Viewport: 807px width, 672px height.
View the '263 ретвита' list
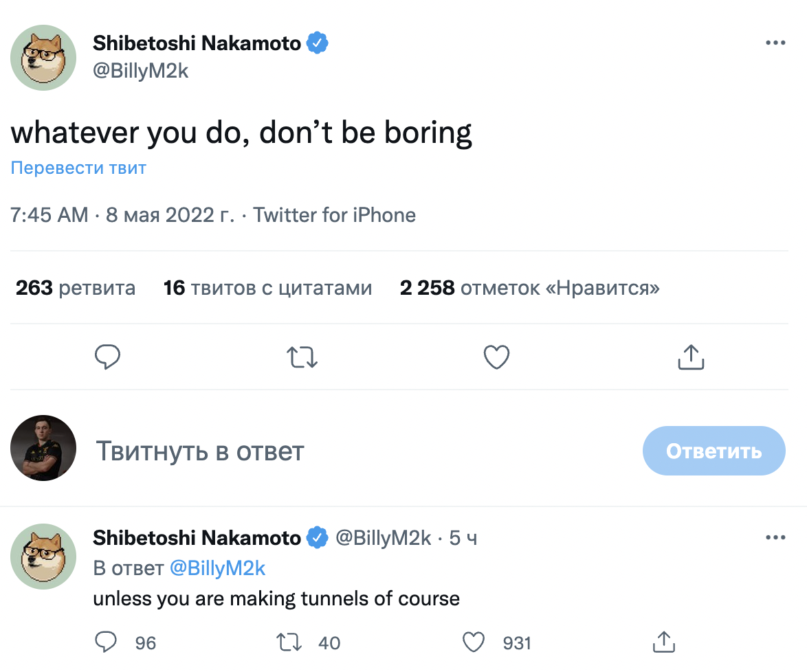tap(75, 287)
